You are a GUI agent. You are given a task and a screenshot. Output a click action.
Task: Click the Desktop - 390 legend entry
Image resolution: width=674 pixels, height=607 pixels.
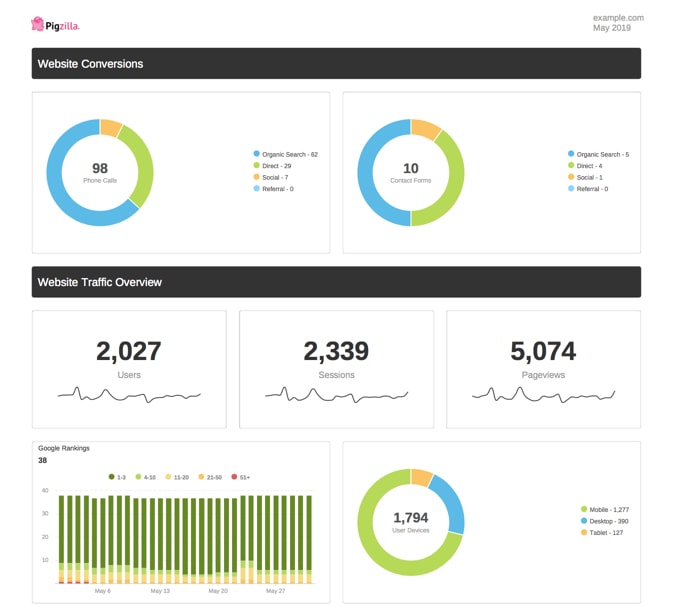(604, 521)
